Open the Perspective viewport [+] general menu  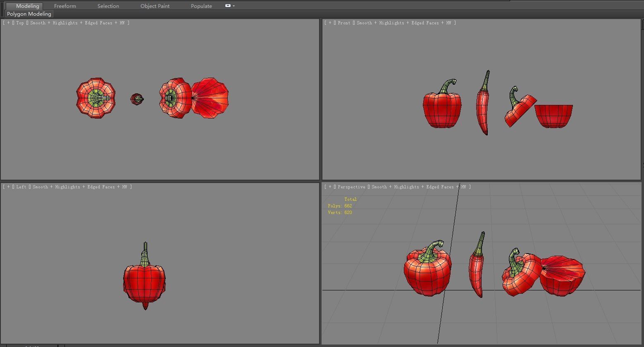point(330,187)
